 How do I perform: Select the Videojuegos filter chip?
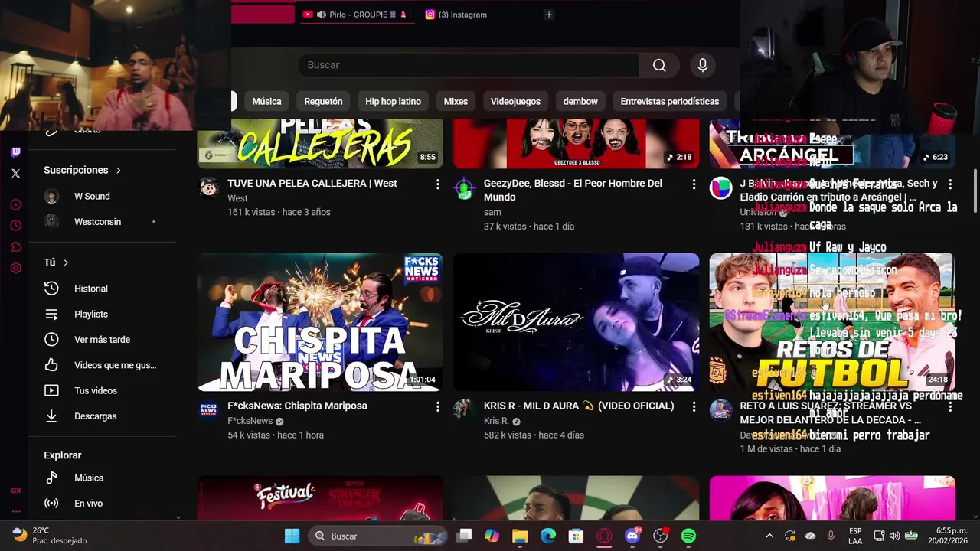coord(515,101)
